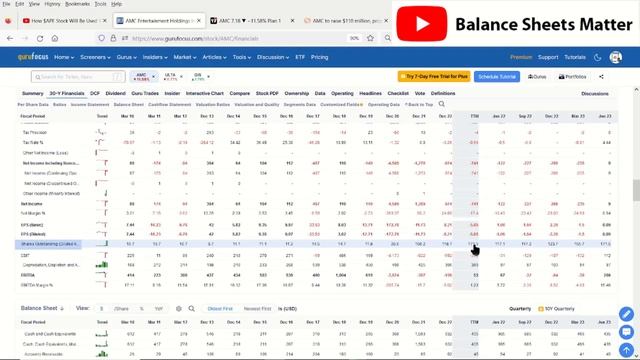This screenshot has width=640, height=360.
Task: Open the browser File menu
Action: 6,4
